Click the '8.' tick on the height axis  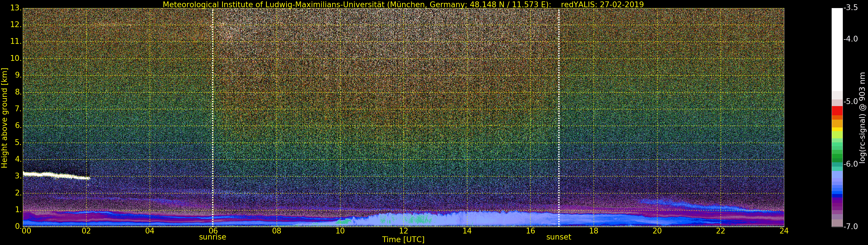click(x=18, y=92)
